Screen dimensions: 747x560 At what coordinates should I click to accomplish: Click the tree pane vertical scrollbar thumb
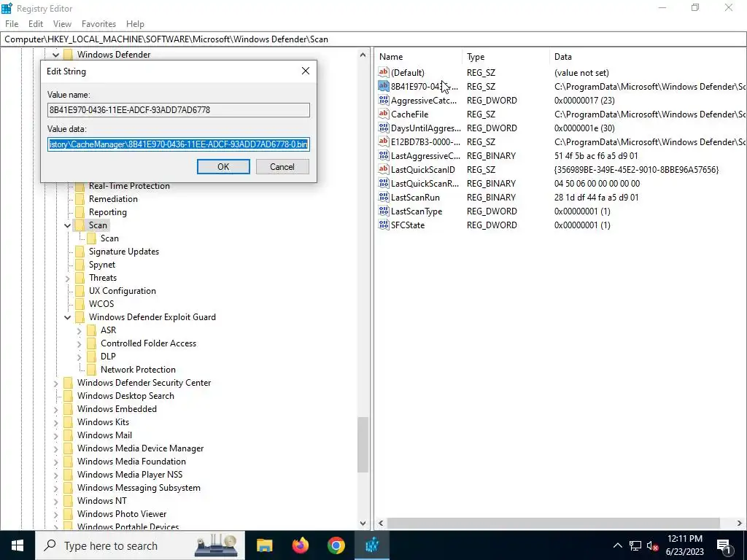pyautogui.click(x=363, y=445)
